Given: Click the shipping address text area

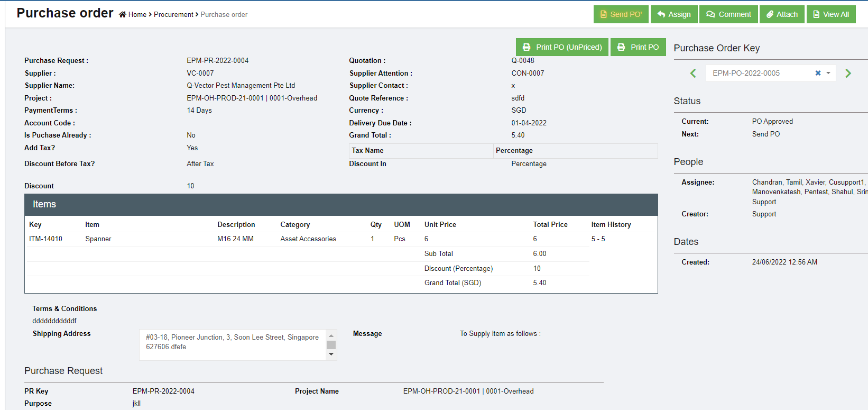Looking at the screenshot, I should point(233,344).
